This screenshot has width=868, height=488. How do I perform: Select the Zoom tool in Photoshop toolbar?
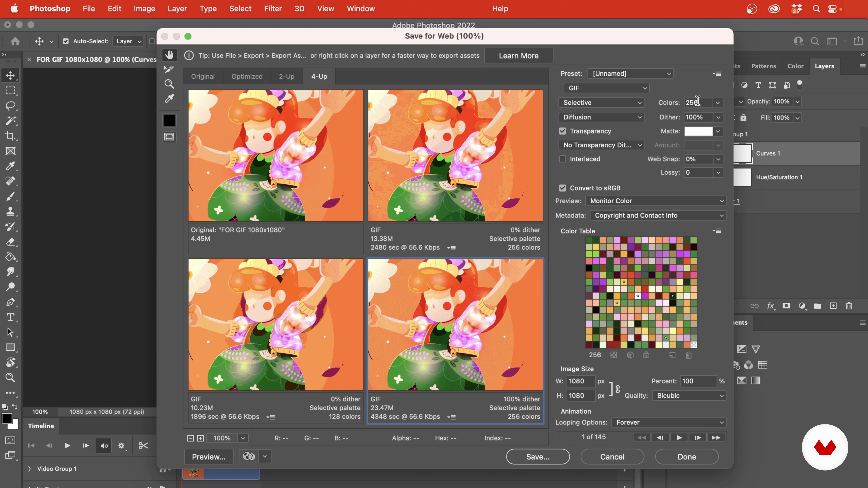[x=10, y=378]
